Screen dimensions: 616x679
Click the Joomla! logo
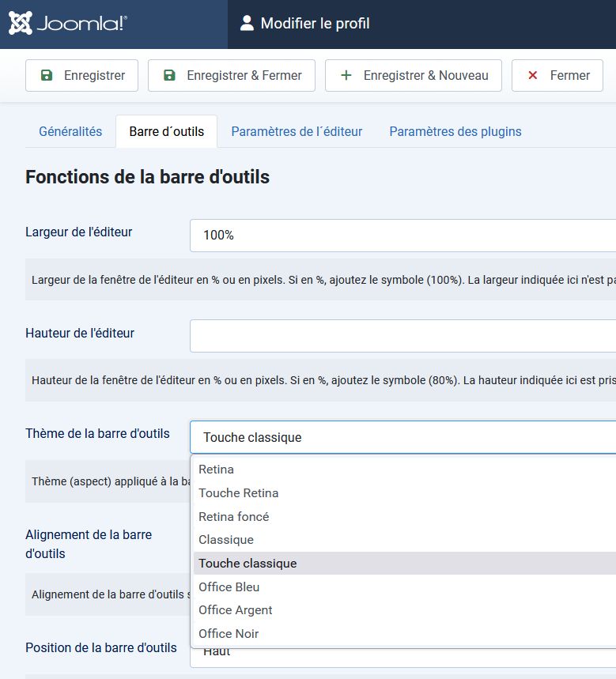point(67,24)
